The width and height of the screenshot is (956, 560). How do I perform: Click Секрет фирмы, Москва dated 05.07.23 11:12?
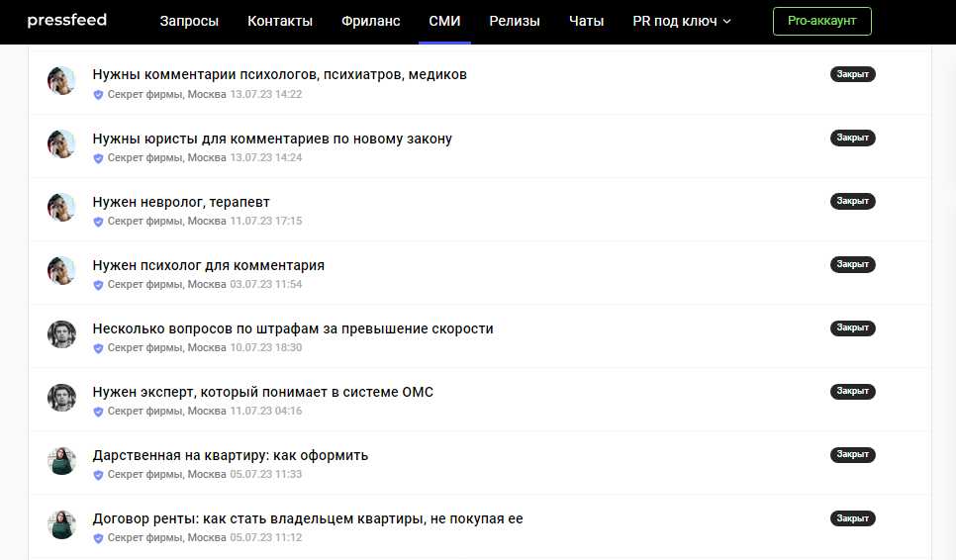(x=166, y=538)
